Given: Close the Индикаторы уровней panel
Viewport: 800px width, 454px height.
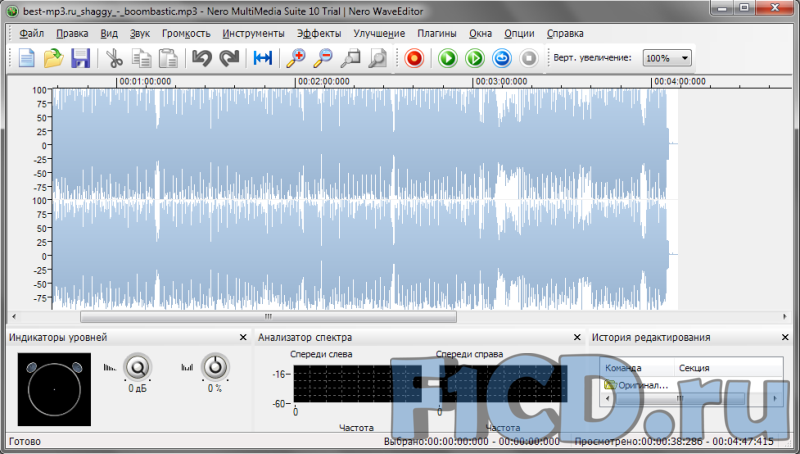Looking at the screenshot, I should [243, 337].
